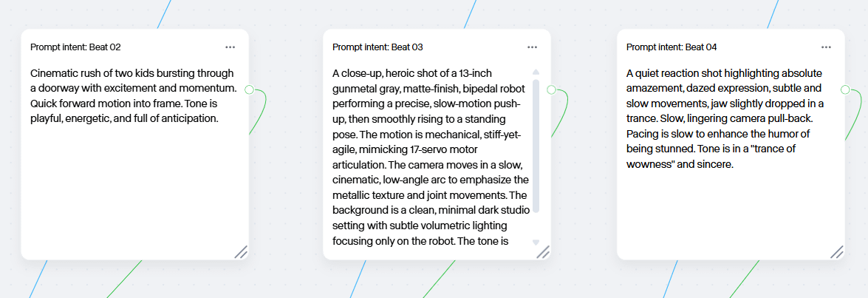Select the "Prompt intent: Beat 03" header

click(378, 47)
